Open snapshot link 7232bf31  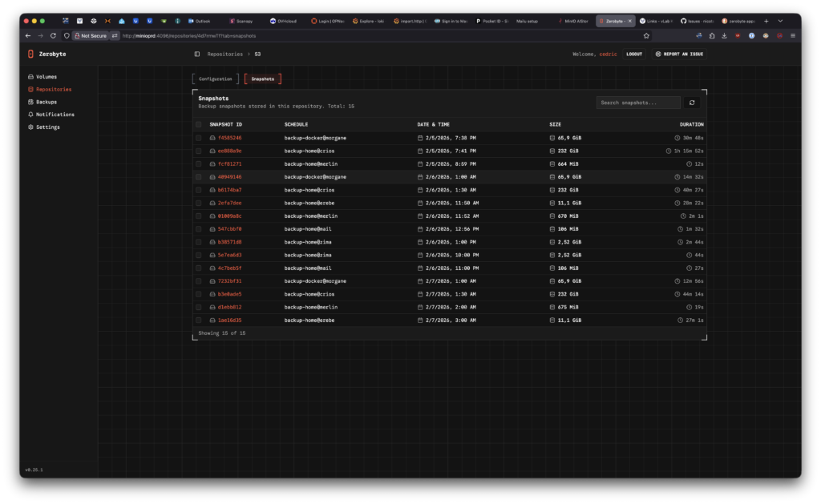pyautogui.click(x=229, y=281)
